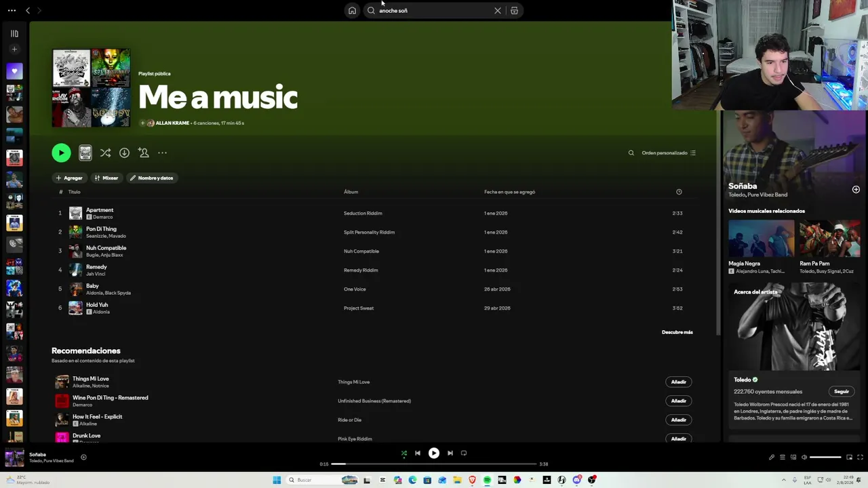Click the Agregar button
Viewport: 868px width, 488px height.
tap(69, 178)
